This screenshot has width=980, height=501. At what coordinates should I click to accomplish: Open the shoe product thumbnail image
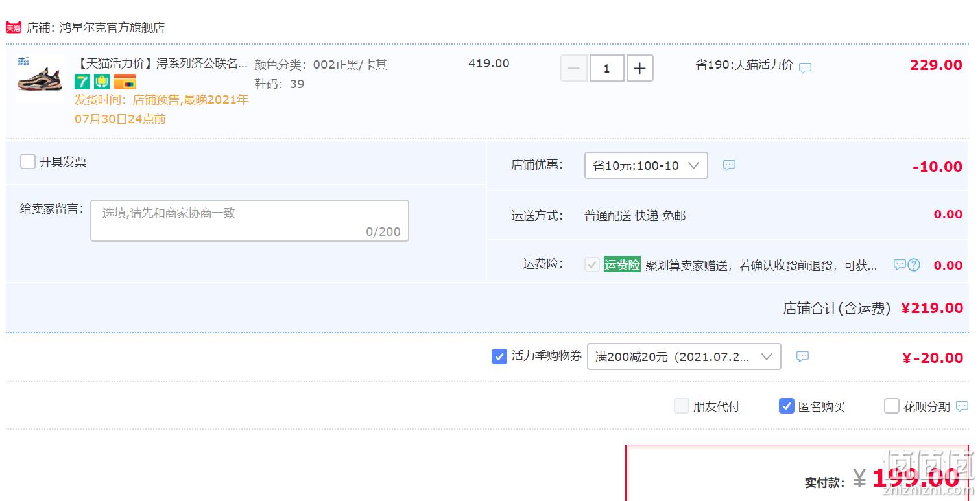(40, 78)
